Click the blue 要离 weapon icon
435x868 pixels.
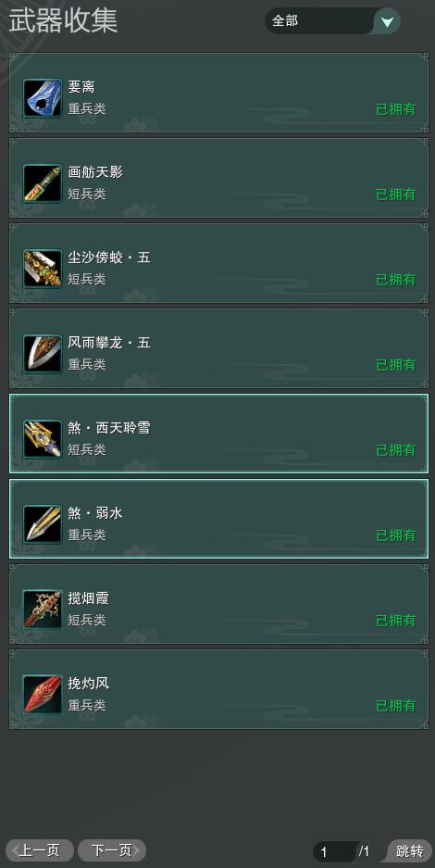point(43,98)
